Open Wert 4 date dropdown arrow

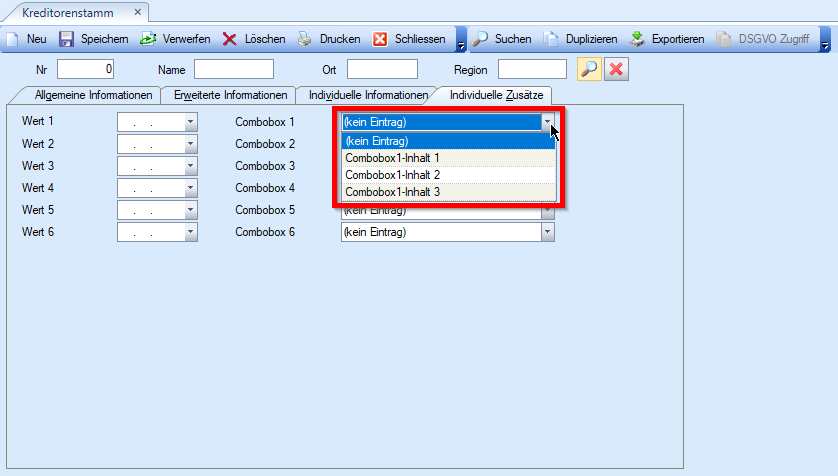pos(191,188)
